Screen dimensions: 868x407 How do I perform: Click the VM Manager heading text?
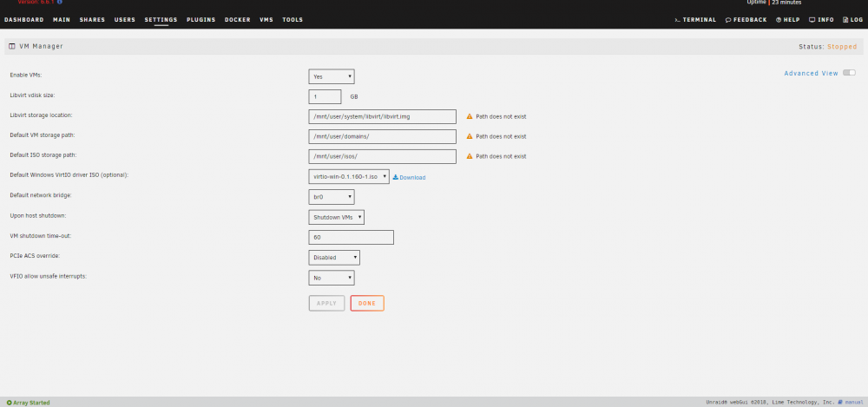pos(41,47)
